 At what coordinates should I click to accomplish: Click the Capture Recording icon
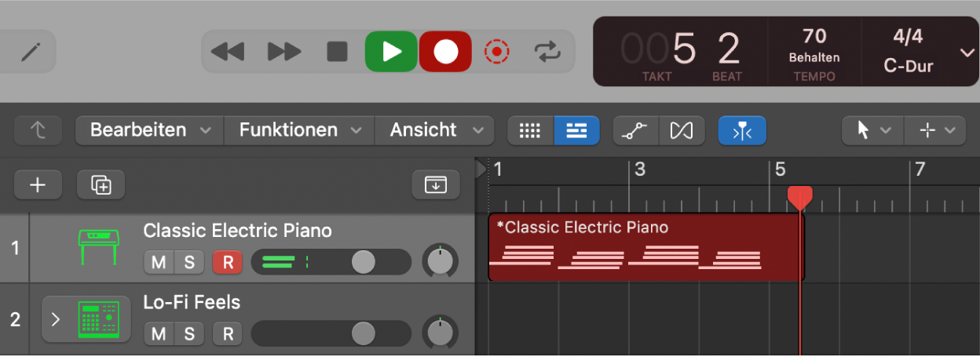(x=496, y=52)
